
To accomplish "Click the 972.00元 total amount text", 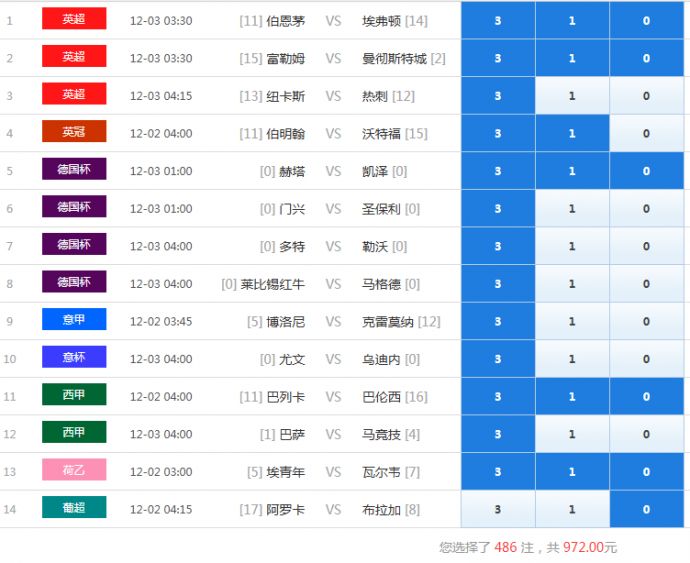I will [590, 547].
